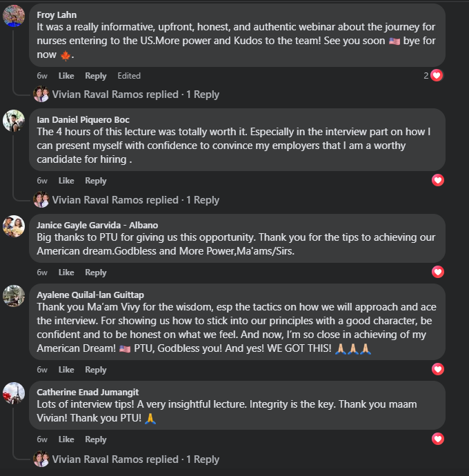Screen dimensions: 469x476
Task: Click heart reaction on Froy Lahn's comment
Action: 437,75
